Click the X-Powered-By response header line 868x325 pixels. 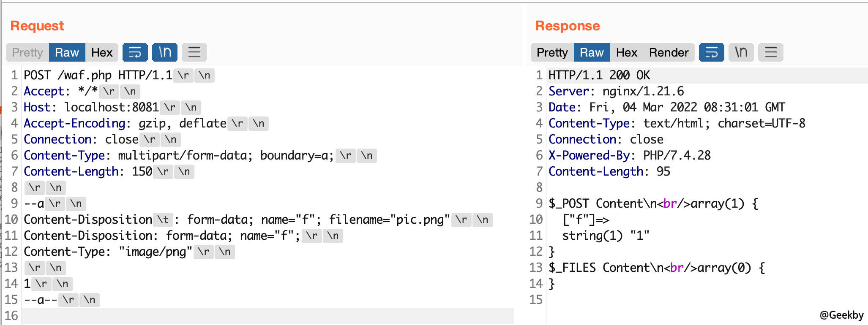click(x=630, y=155)
